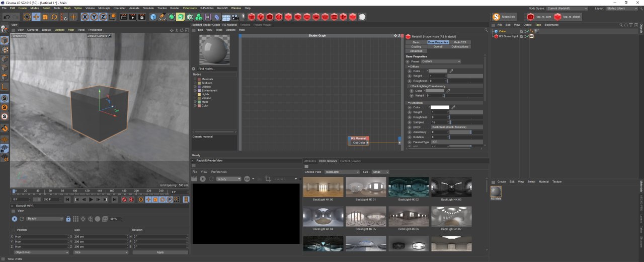
Task: Toggle the VIPR lock icon
Action: 68,219
